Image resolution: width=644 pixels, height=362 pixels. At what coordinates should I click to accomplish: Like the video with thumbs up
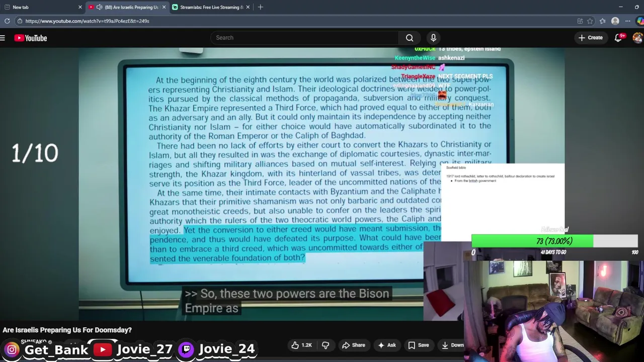(301, 345)
